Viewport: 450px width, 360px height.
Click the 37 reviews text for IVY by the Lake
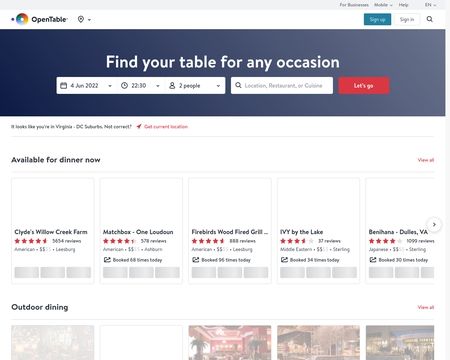(329, 241)
